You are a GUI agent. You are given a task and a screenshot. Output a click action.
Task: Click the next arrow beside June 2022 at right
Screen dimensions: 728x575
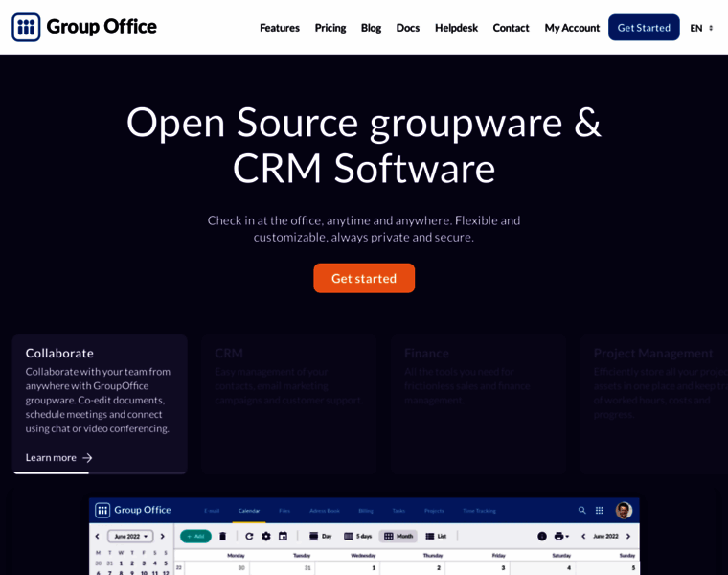pyautogui.click(x=628, y=536)
